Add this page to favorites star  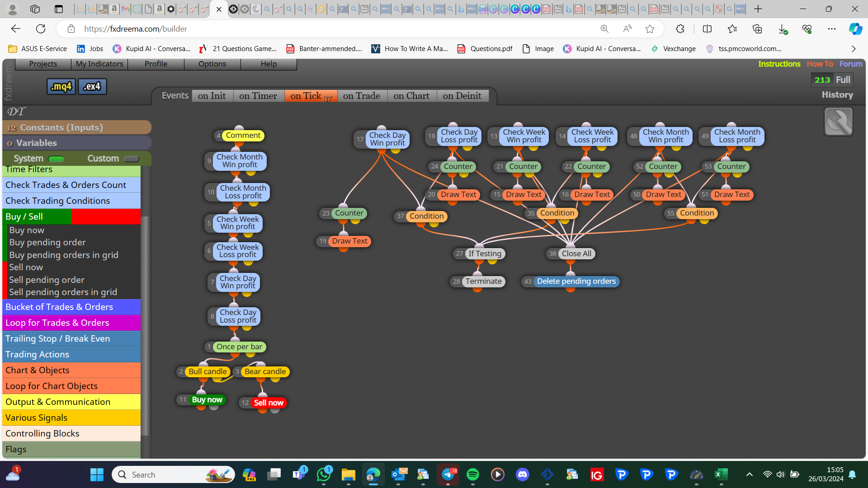(x=650, y=29)
